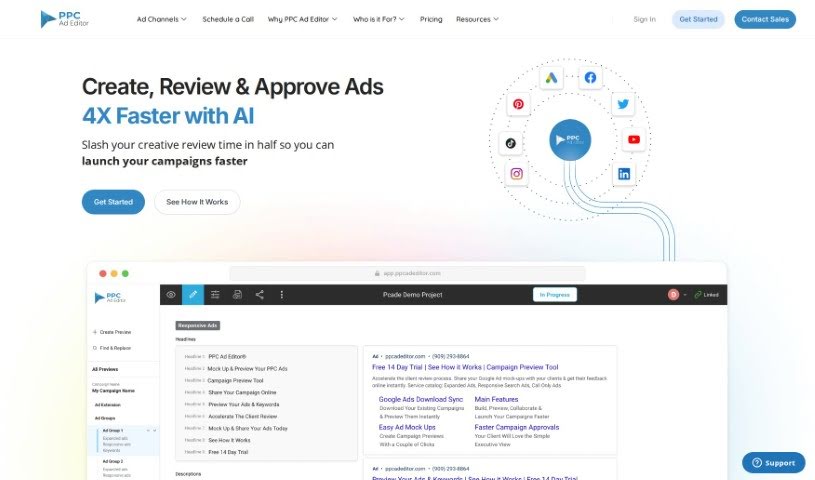Click the app.ppcadeditor.com address bar
This screenshot has height=480, width=815.
click(408, 273)
